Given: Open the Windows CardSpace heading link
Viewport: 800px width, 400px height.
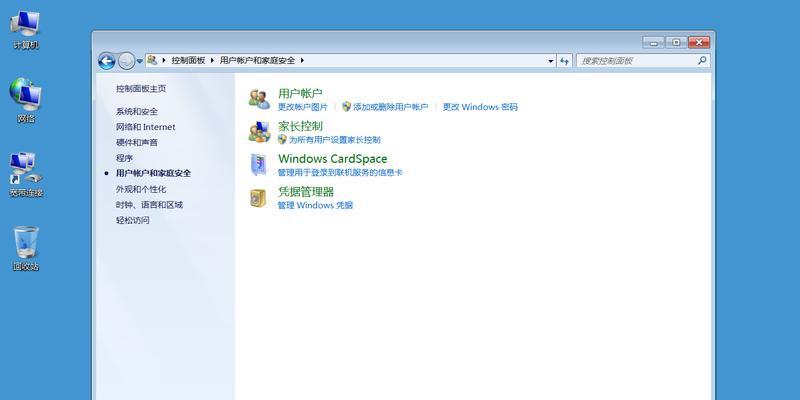Looking at the screenshot, I should [x=333, y=159].
